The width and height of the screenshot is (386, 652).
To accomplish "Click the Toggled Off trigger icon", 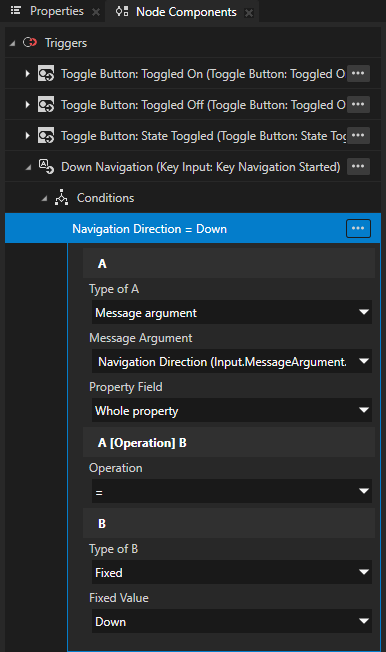I will [46, 104].
